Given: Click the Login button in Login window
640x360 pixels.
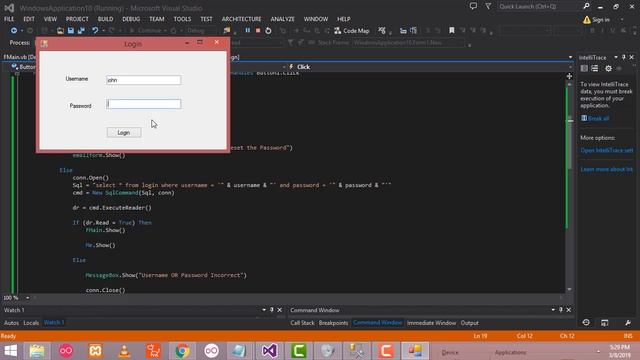Looking at the screenshot, I should (x=124, y=132).
